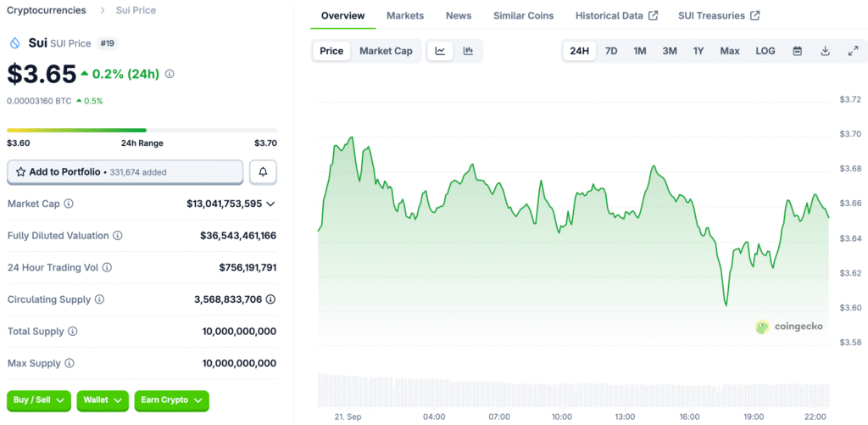Click the info icon next to 3,568,833,706 value
This screenshot has height=425, width=868.
(270, 299)
